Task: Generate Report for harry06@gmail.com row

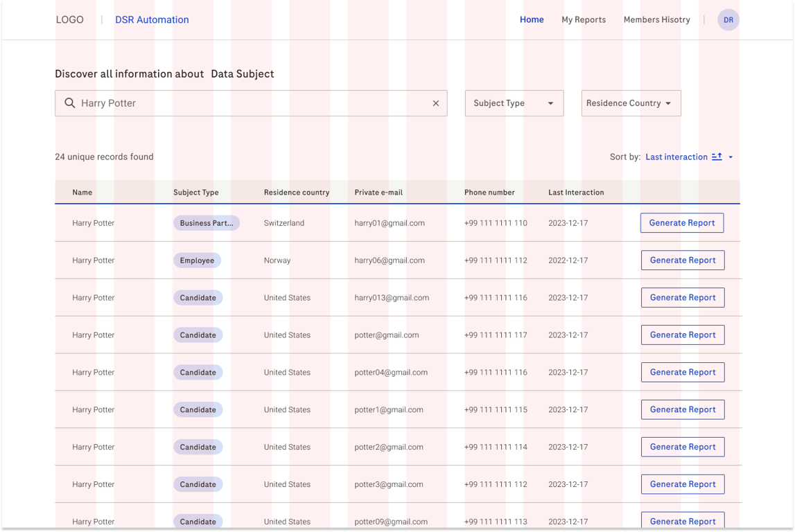Action: pyautogui.click(x=683, y=260)
